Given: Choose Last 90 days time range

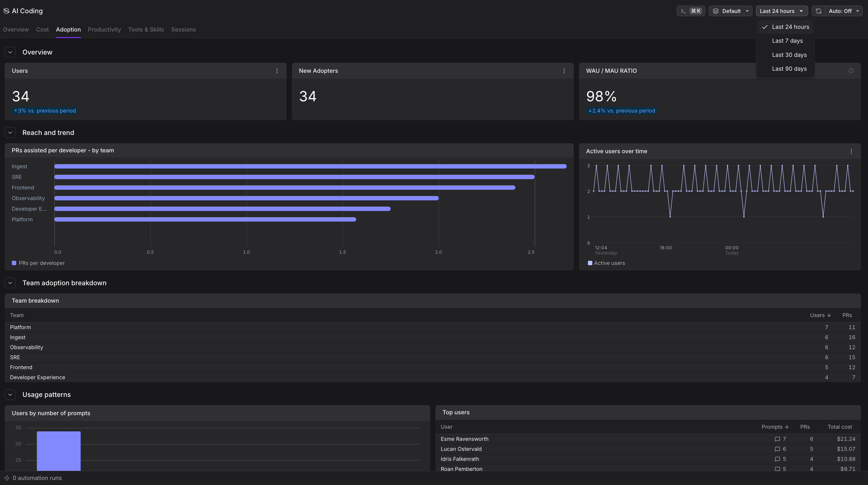Looking at the screenshot, I should tap(785, 69).
